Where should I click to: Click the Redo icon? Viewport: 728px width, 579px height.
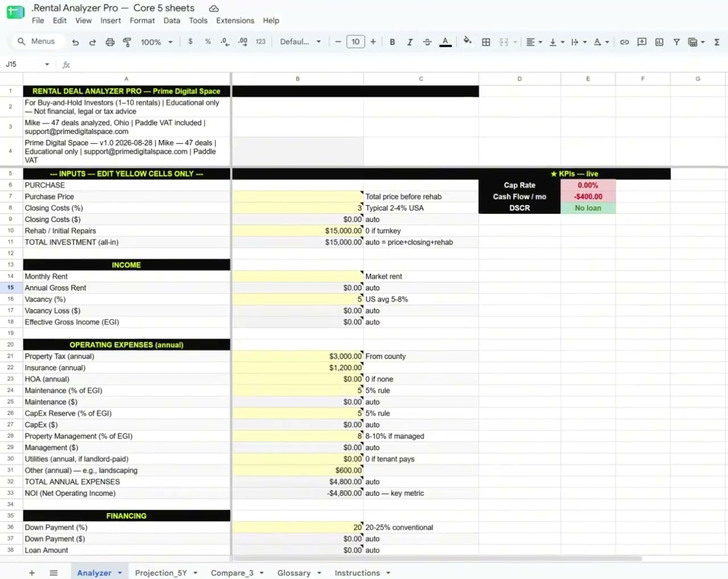[92, 42]
